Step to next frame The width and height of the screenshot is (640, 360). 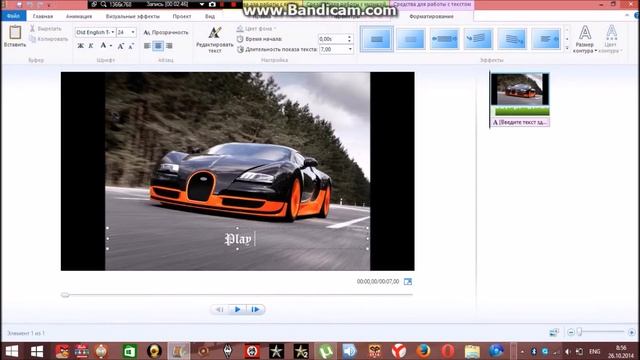tap(256, 309)
